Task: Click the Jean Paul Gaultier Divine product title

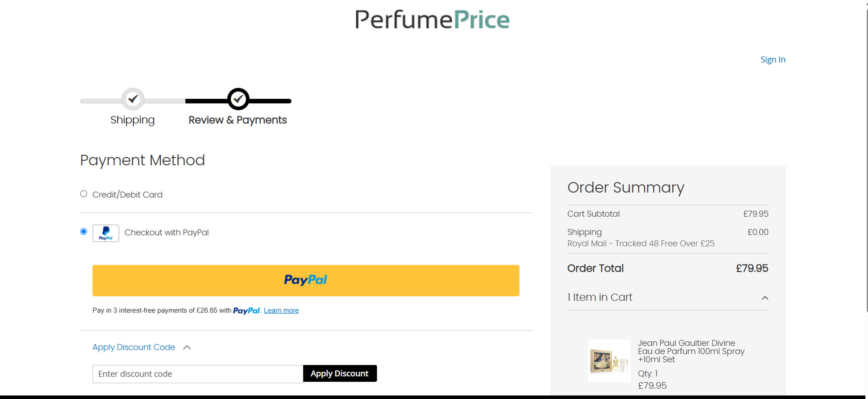Action: click(691, 351)
